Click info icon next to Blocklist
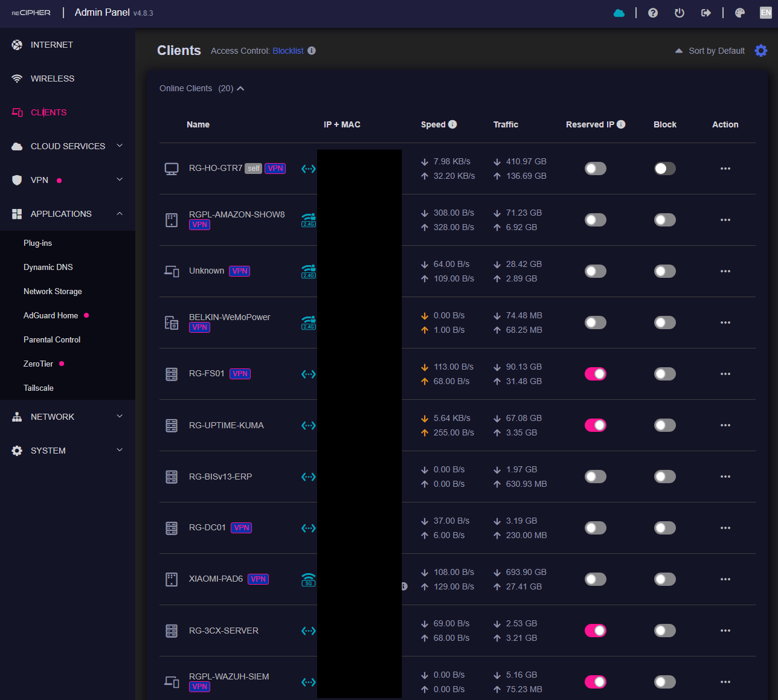This screenshot has height=700, width=778. coord(312,51)
